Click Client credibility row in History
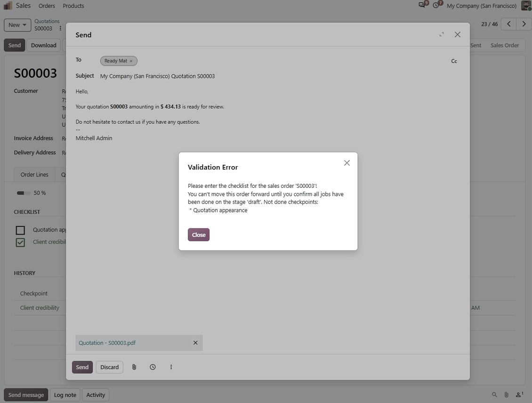The image size is (532, 403). click(x=40, y=308)
